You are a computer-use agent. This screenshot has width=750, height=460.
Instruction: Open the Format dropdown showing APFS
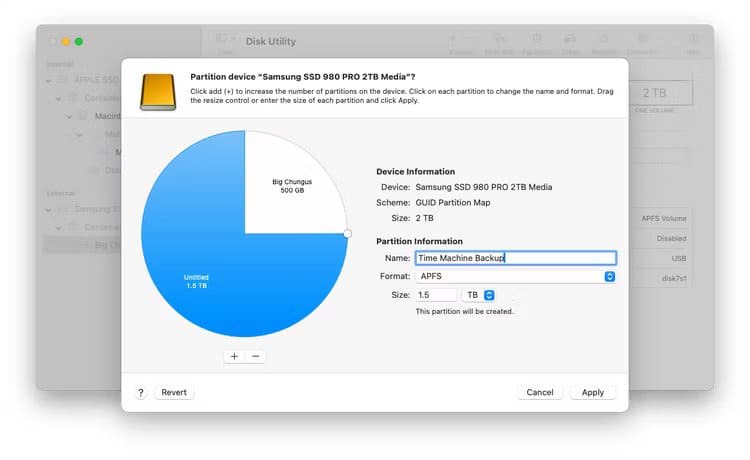[x=516, y=276]
